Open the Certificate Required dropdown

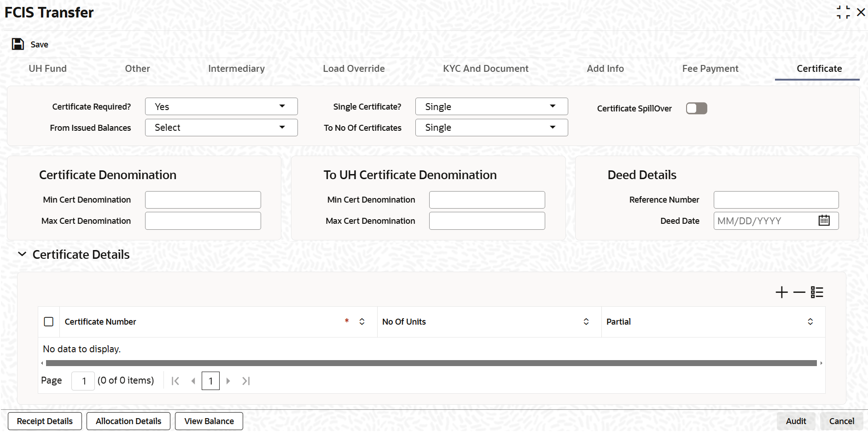click(221, 106)
